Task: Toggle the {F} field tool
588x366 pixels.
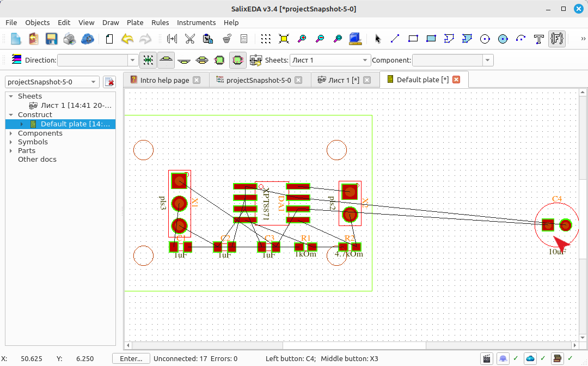Action: coord(557,39)
